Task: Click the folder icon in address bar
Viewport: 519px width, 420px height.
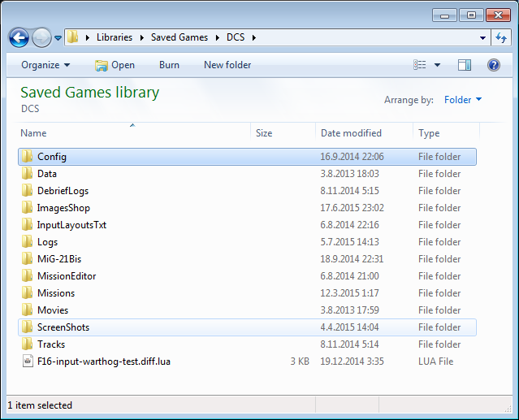Action: [72, 37]
